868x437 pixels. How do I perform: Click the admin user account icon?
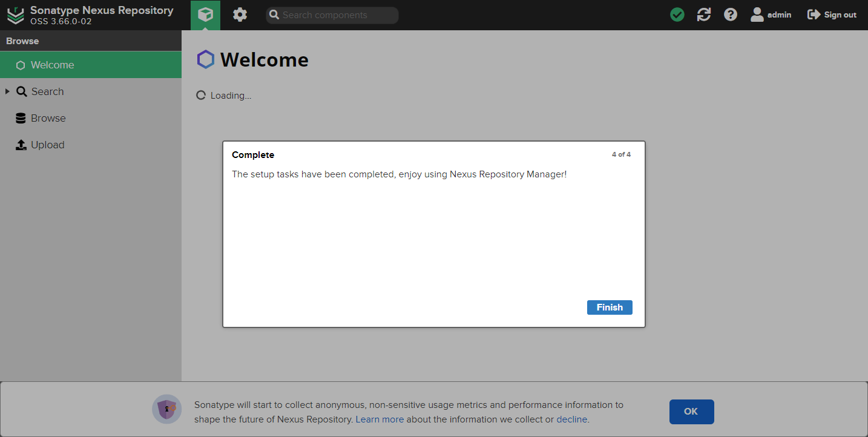(757, 15)
